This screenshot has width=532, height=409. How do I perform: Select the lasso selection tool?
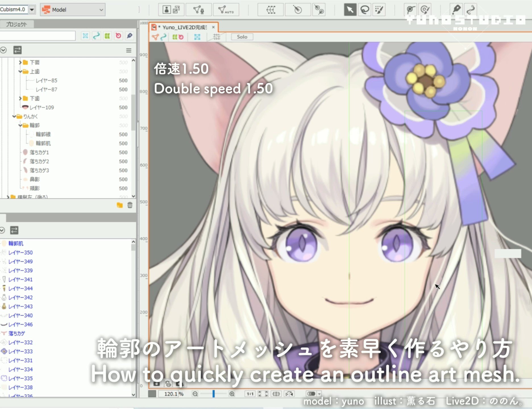point(365,10)
